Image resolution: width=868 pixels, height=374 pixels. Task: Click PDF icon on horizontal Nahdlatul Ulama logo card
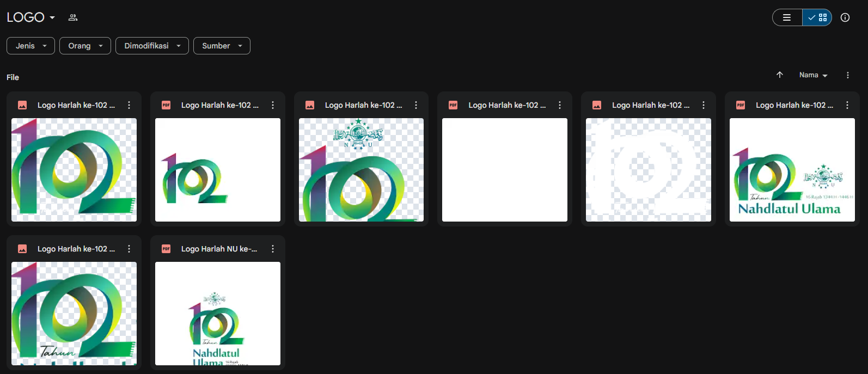coord(741,105)
